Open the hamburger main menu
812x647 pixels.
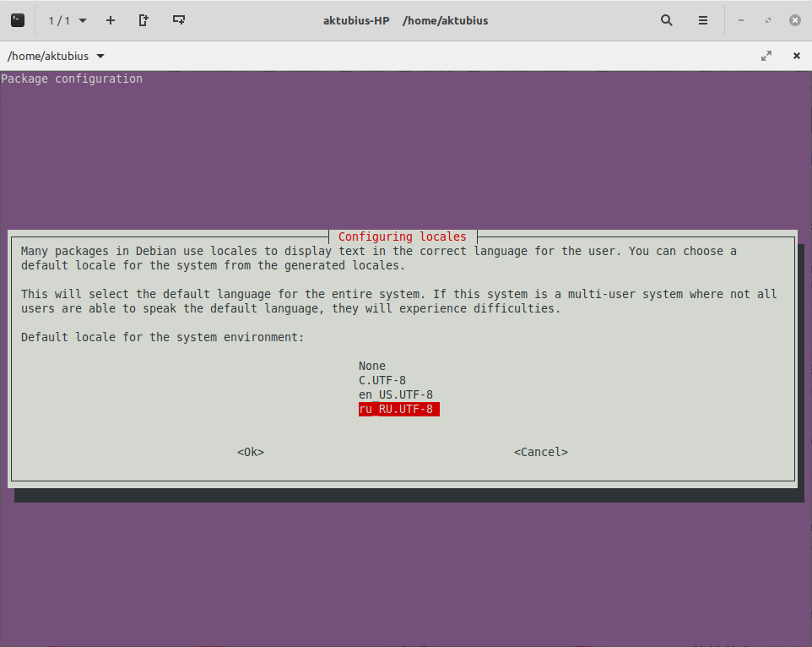click(x=703, y=20)
